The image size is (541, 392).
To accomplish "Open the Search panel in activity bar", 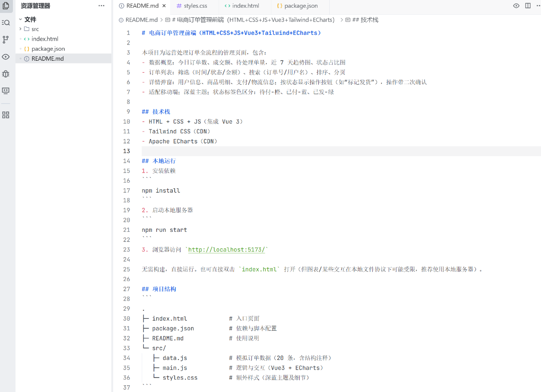I will 6,22.
